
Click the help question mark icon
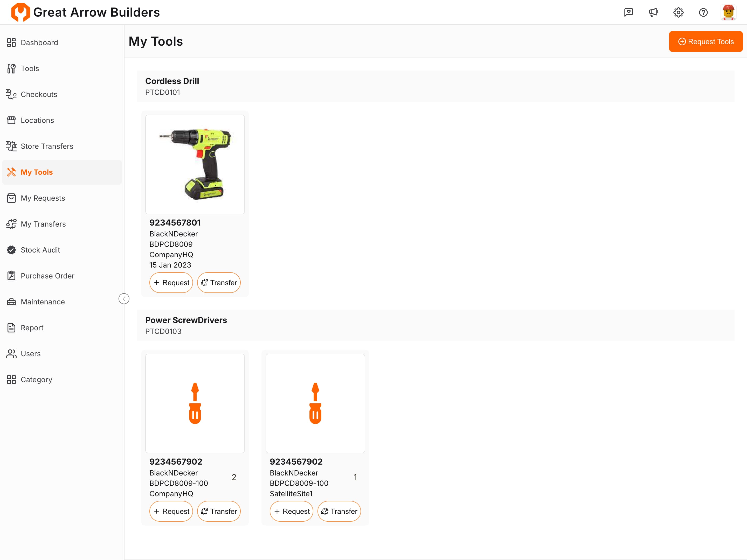[703, 12]
